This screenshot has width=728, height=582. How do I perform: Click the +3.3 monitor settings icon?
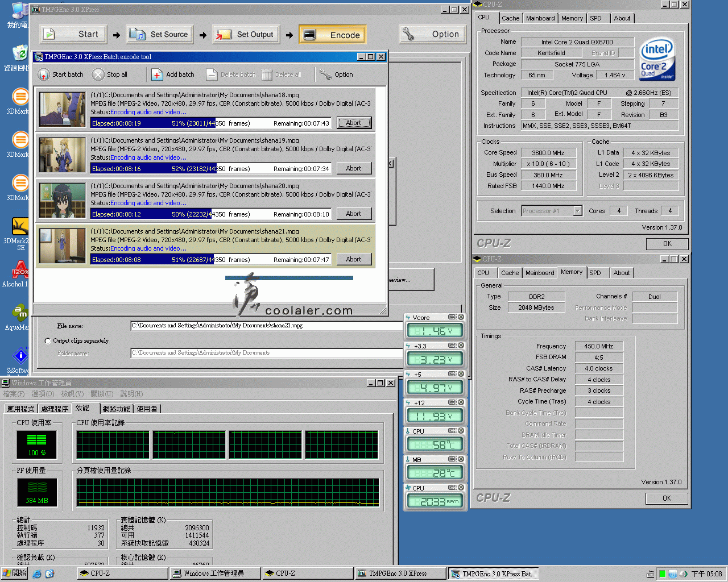point(452,346)
